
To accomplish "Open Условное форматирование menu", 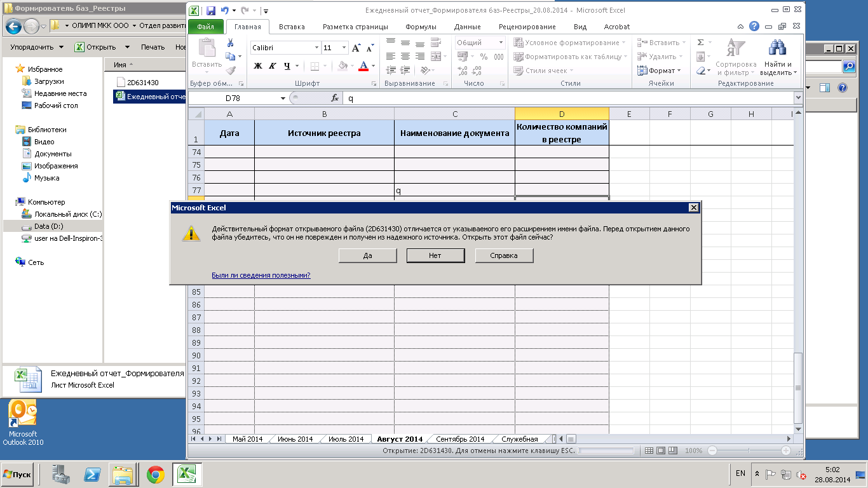I will click(569, 43).
